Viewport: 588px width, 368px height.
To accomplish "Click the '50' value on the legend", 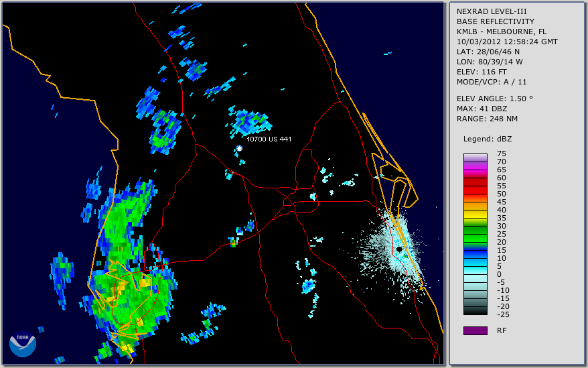I will 502,194.
